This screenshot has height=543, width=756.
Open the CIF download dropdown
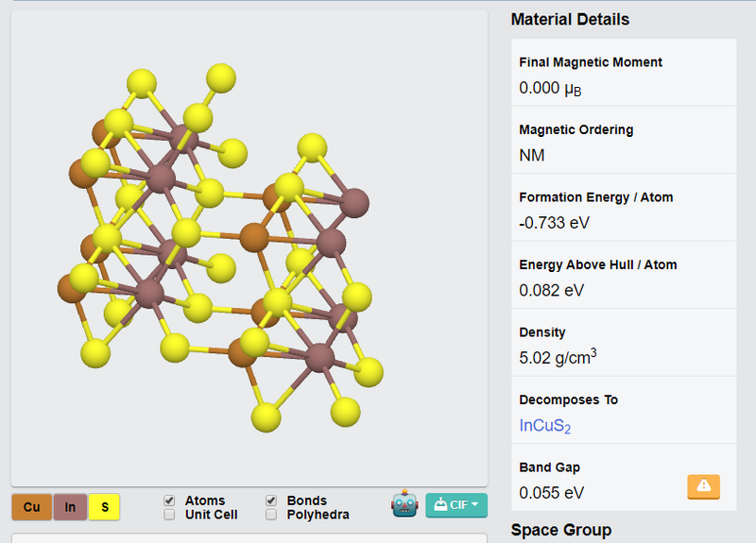pyautogui.click(x=456, y=505)
